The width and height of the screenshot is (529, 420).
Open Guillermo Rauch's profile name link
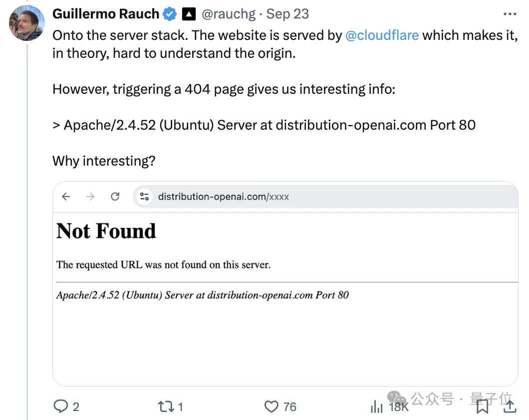coord(106,14)
